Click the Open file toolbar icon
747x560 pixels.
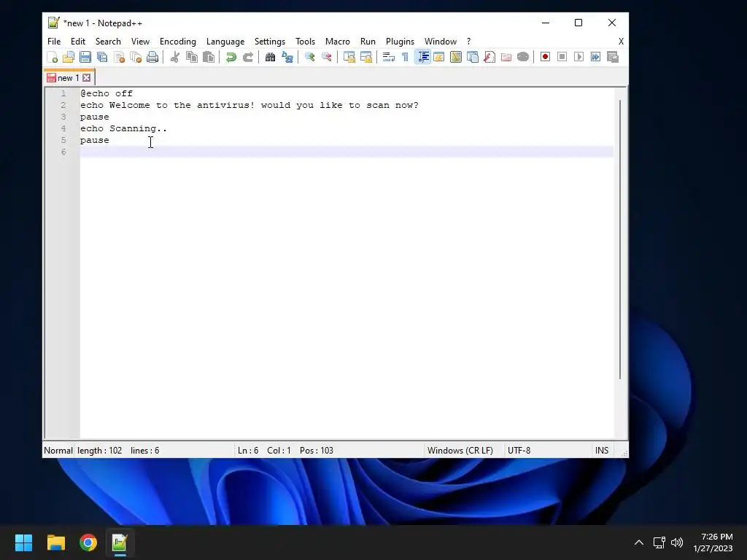click(69, 57)
